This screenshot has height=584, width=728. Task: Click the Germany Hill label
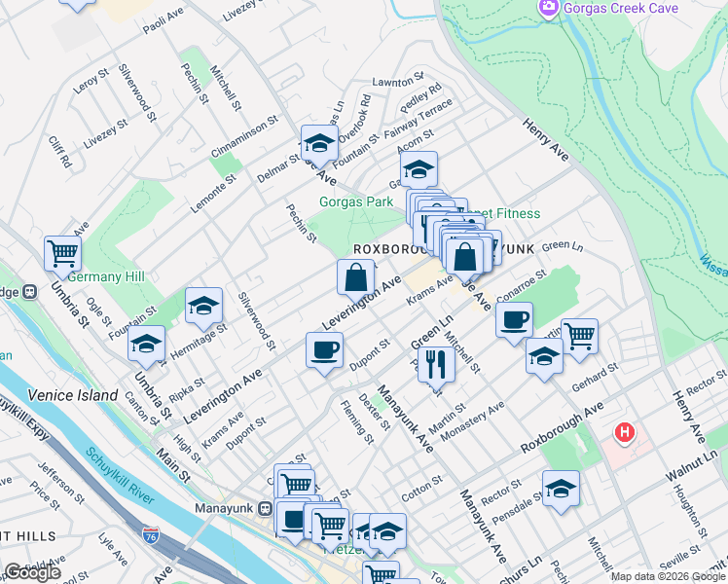[x=106, y=276]
